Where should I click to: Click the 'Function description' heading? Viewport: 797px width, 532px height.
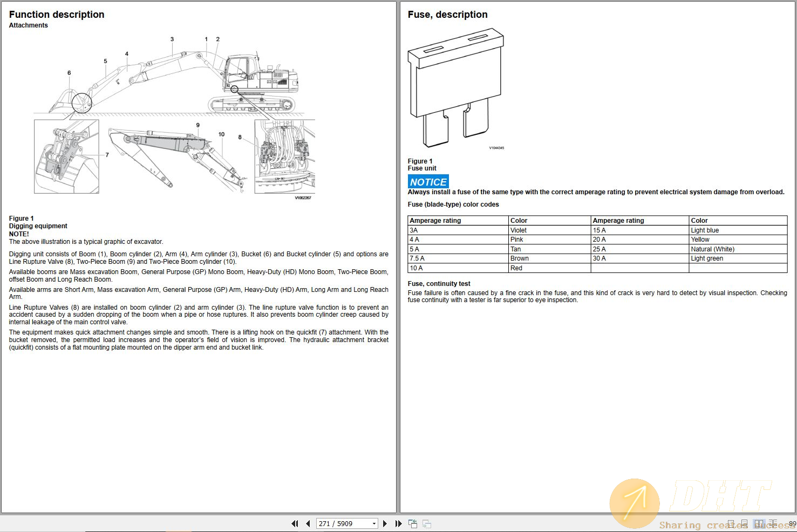[x=57, y=15]
